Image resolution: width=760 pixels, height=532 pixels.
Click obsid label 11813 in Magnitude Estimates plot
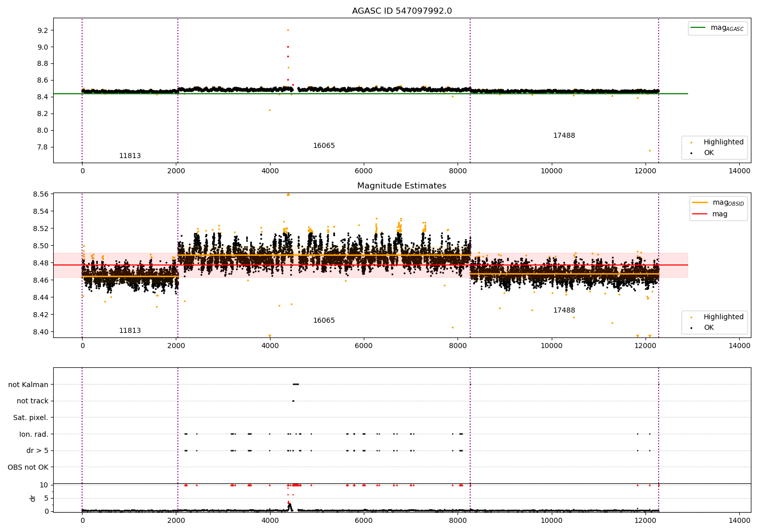[x=130, y=331]
